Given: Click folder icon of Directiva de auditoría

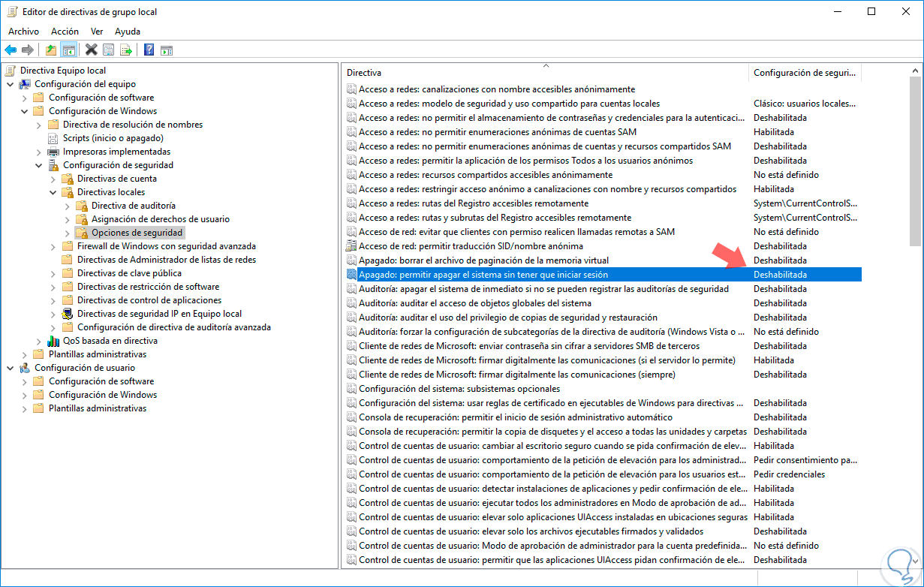Looking at the screenshot, I should pos(82,206).
